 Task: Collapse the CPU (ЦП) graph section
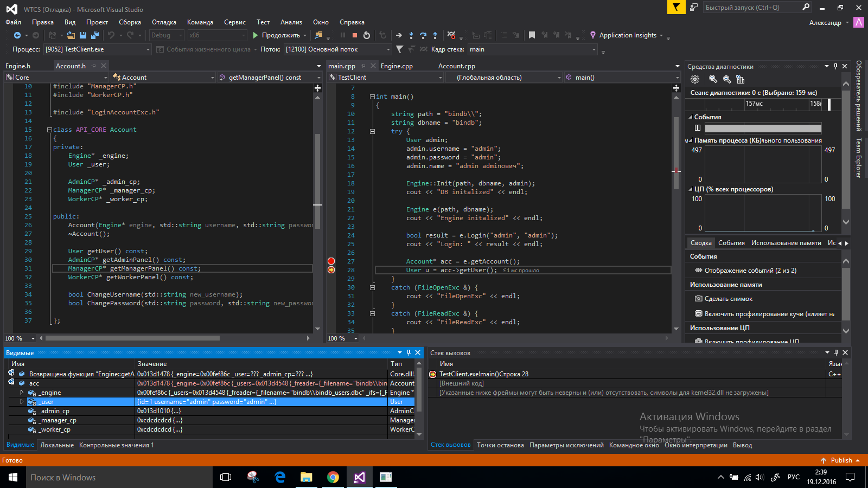click(x=691, y=189)
